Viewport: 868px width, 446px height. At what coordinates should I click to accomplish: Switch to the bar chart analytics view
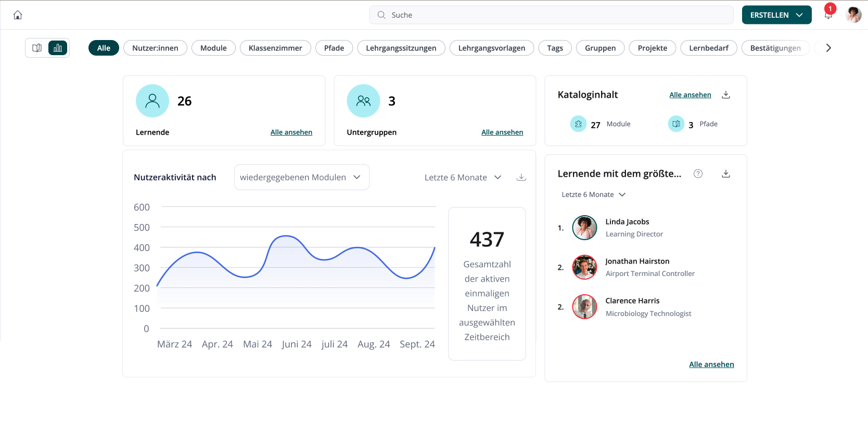click(x=58, y=48)
